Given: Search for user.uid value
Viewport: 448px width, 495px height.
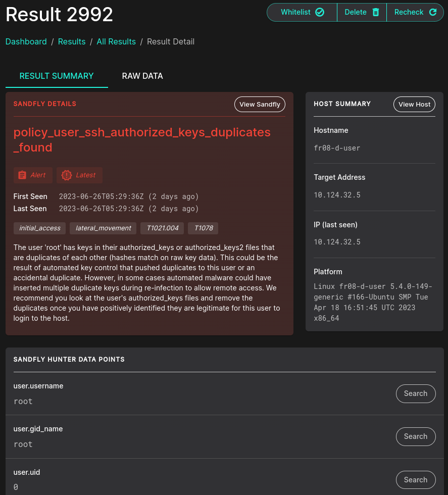Looking at the screenshot, I should (x=416, y=479).
